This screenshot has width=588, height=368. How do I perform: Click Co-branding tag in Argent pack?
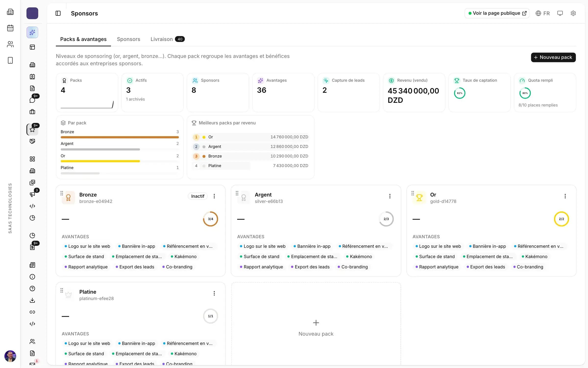[x=353, y=267]
